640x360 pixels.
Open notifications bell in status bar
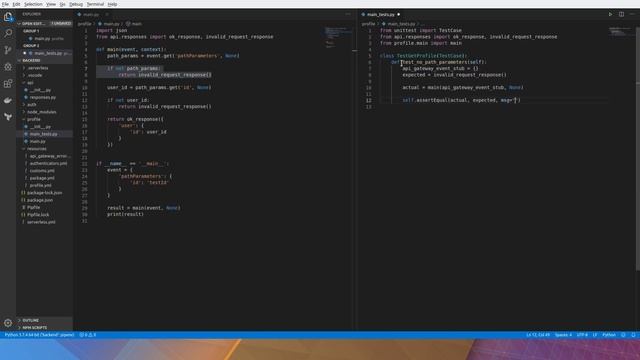(x=633, y=335)
